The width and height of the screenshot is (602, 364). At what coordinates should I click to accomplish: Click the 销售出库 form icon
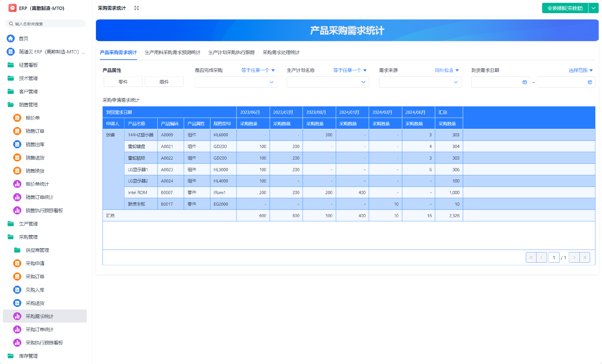17,144
